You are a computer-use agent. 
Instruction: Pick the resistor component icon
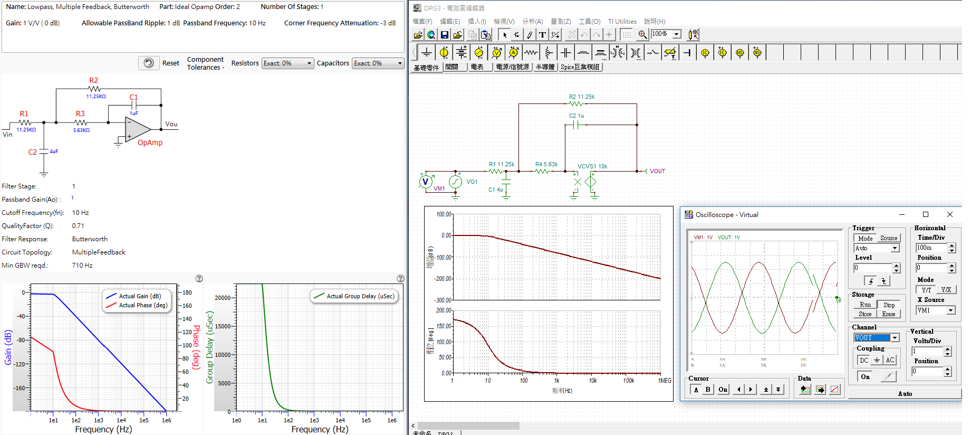(531, 53)
